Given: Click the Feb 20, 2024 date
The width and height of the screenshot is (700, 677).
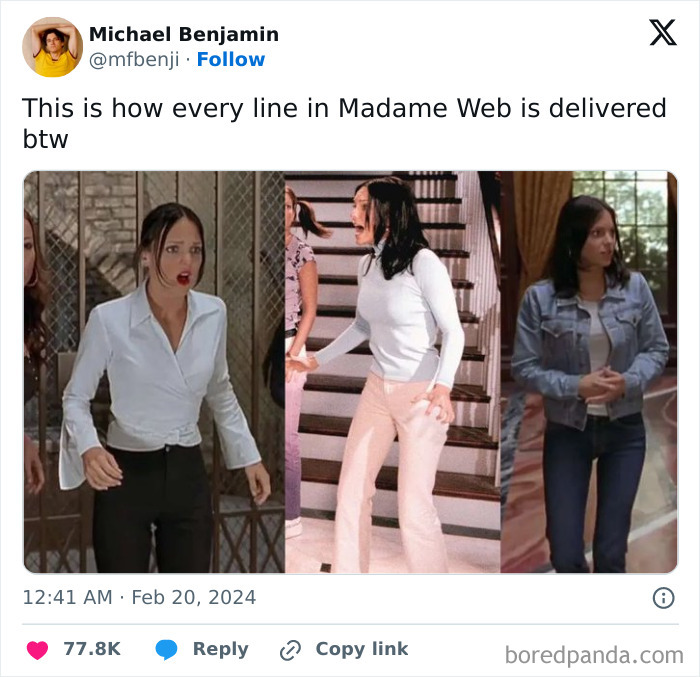Looking at the screenshot, I should [194, 598].
